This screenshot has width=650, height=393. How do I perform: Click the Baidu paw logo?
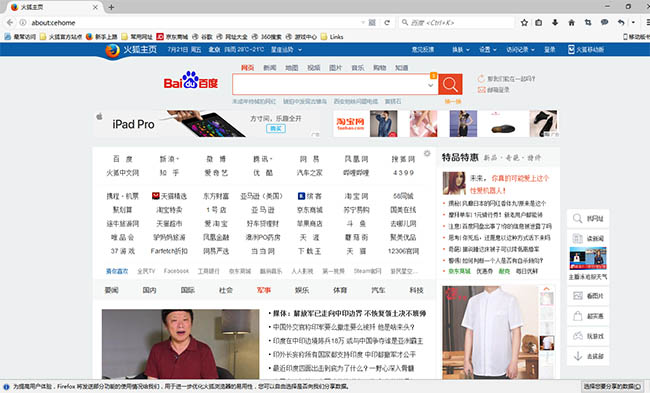pos(191,80)
